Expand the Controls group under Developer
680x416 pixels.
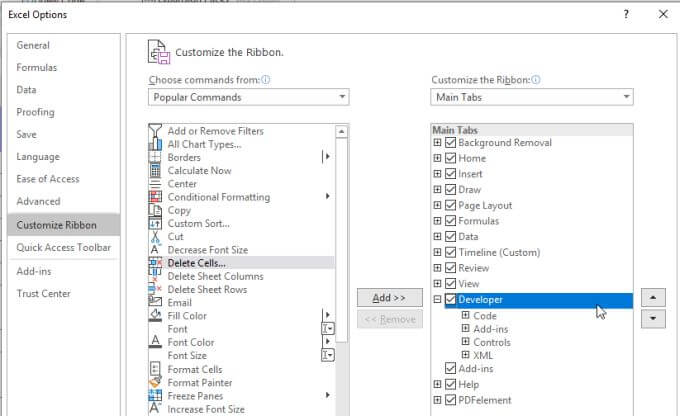[465, 342]
